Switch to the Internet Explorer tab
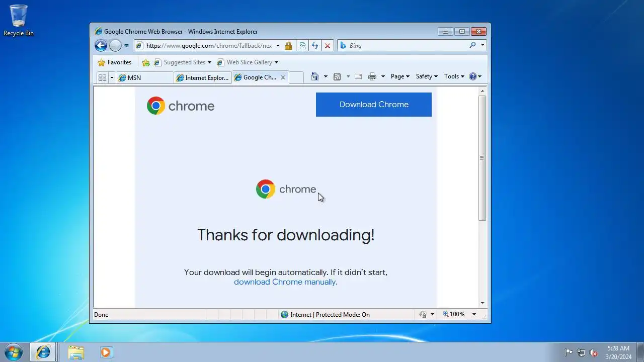This screenshot has width=644, height=362. click(x=202, y=77)
